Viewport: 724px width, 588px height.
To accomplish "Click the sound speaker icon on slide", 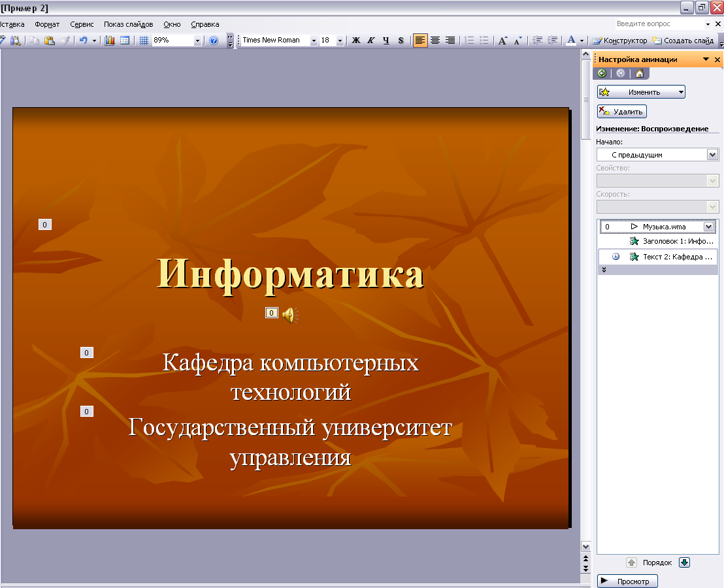I will [290, 315].
